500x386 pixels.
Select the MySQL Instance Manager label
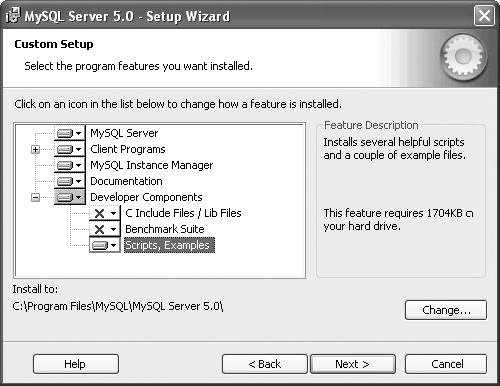click(152, 165)
